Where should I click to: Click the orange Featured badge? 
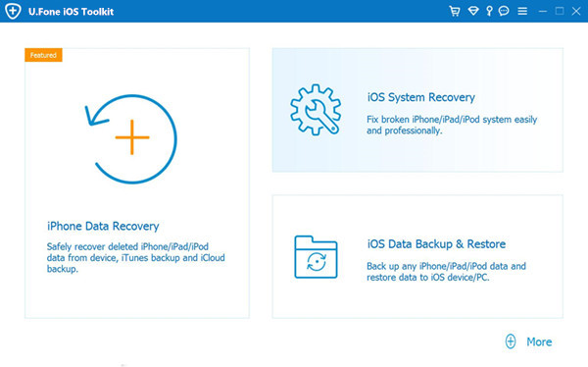(43, 55)
